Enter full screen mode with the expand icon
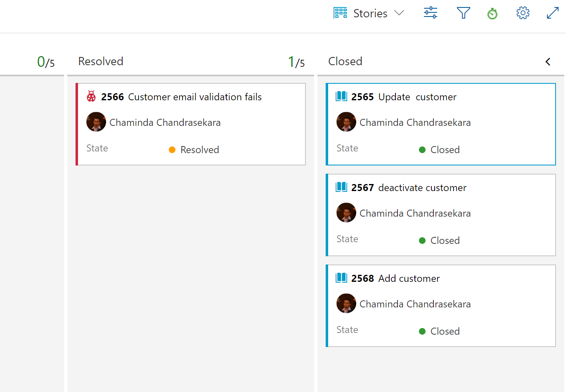The width and height of the screenshot is (582, 392). click(x=553, y=13)
